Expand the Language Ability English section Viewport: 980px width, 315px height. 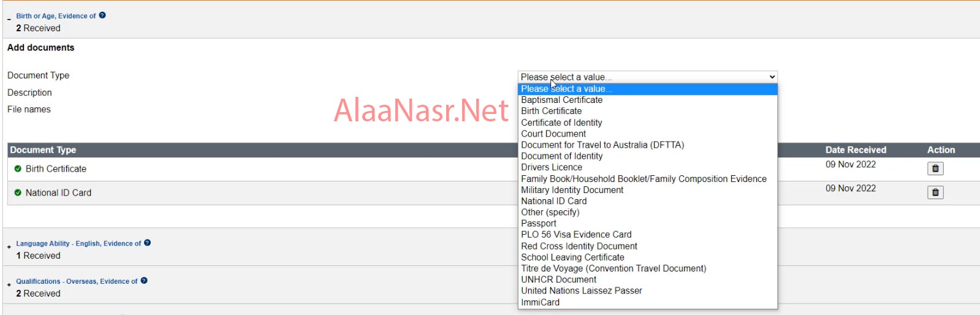pos(9,247)
